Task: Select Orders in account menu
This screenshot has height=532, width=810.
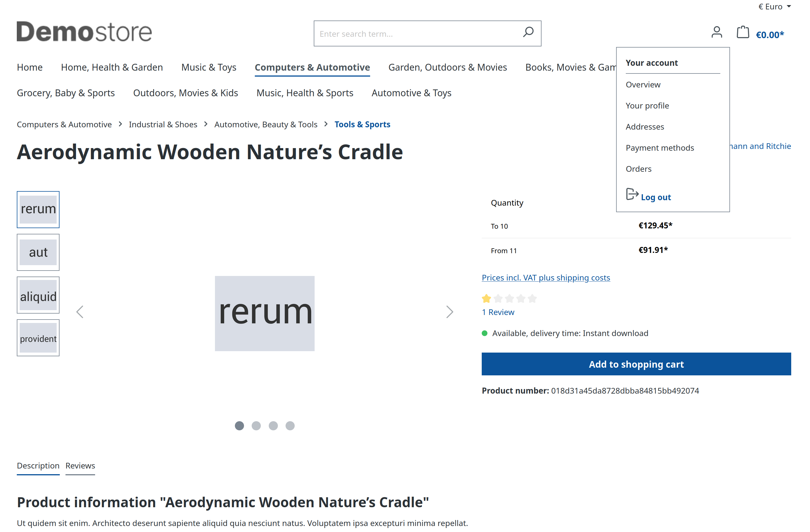Action: [639, 169]
